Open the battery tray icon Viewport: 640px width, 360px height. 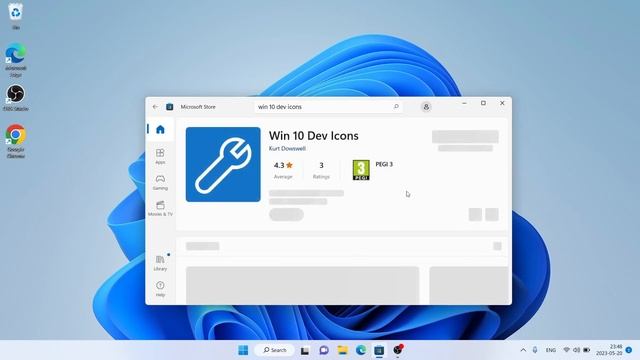(x=587, y=350)
